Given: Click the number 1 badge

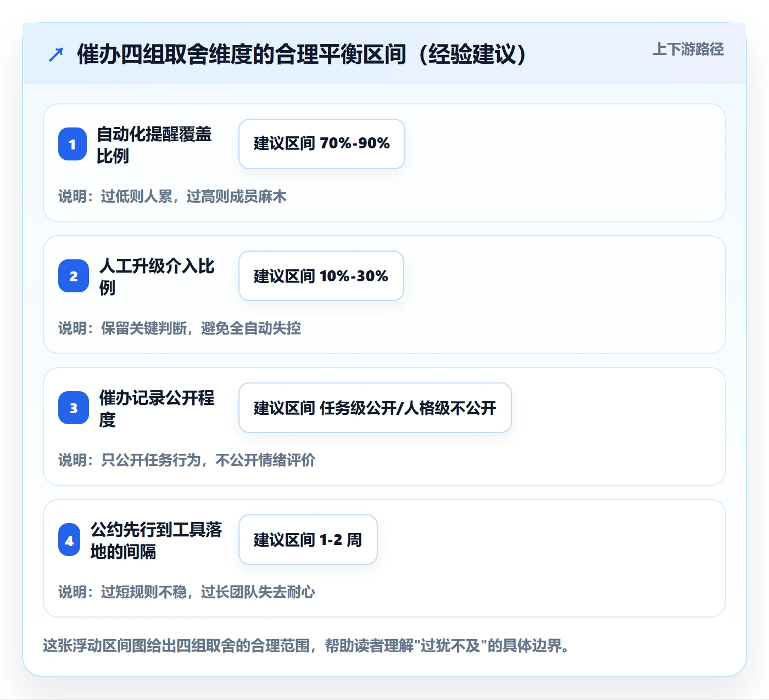Looking at the screenshot, I should pyautogui.click(x=73, y=144).
